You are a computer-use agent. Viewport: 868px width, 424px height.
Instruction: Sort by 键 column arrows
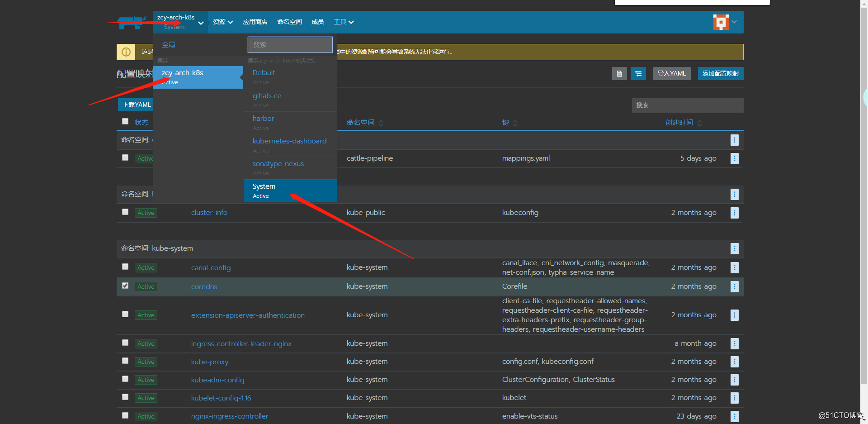click(x=515, y=123)
